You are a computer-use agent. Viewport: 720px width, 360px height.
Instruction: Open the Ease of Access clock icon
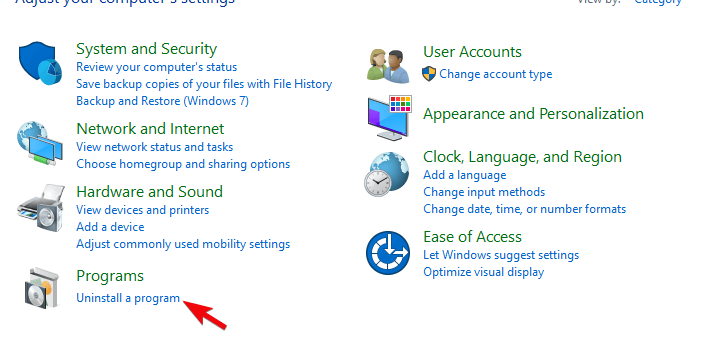click(x=388, y=253)
